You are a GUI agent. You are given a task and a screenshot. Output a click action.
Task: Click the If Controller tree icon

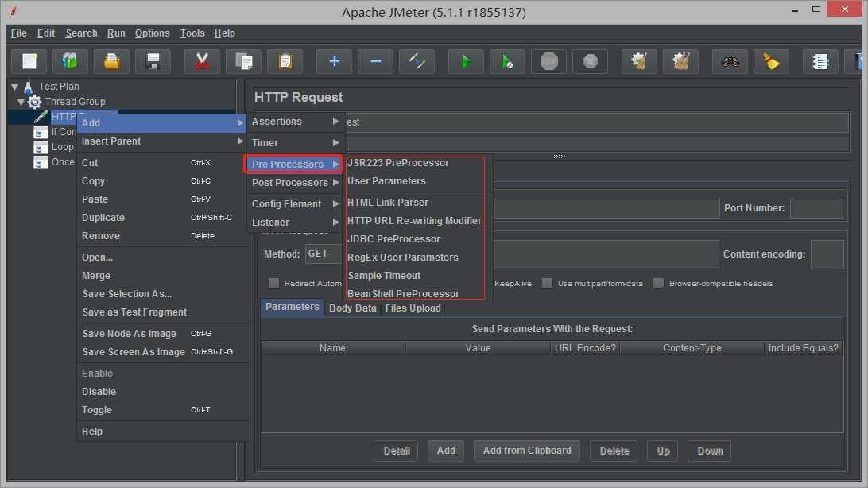point(41,132)
